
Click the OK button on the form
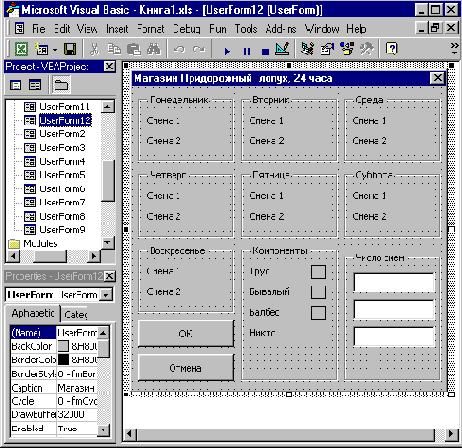pos(186,334)
